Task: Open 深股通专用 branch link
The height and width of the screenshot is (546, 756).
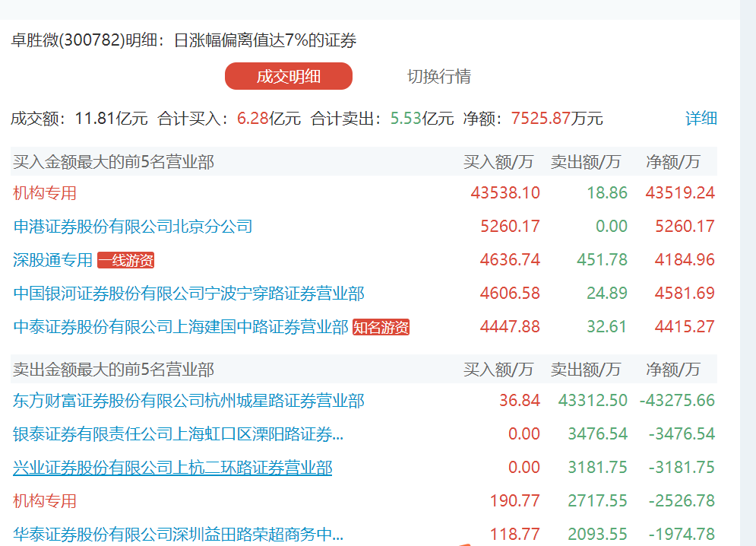Action: tap(52, 260)
